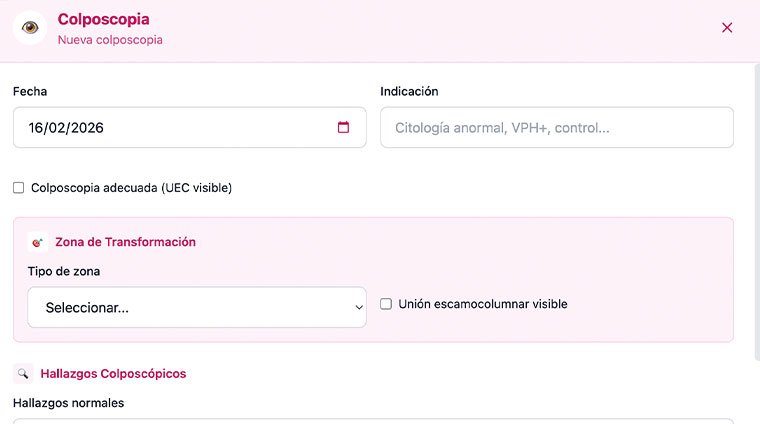
Task: Click the Hallazgos normales label
Action: 68,403
